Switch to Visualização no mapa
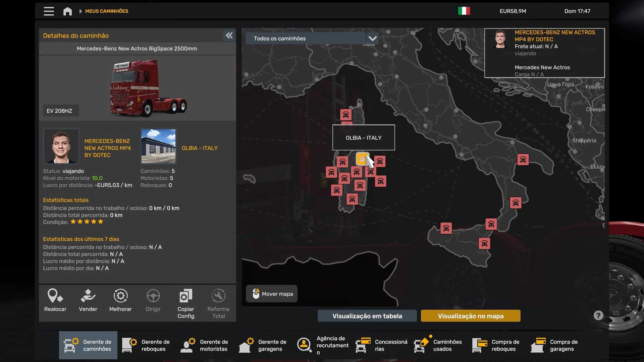Viewport: 644px width, 362px height. (x=471, y=316)
